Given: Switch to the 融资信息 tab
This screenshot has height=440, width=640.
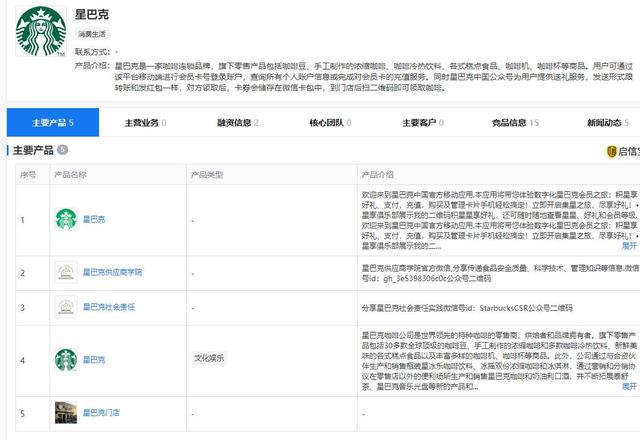Looking at the screenshot, I should tap(238, 122).
